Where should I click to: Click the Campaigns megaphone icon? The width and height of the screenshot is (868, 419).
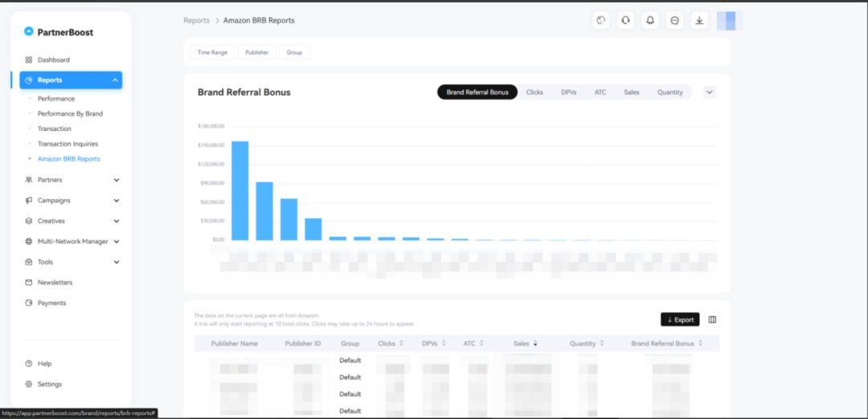[x=29, y=200]
